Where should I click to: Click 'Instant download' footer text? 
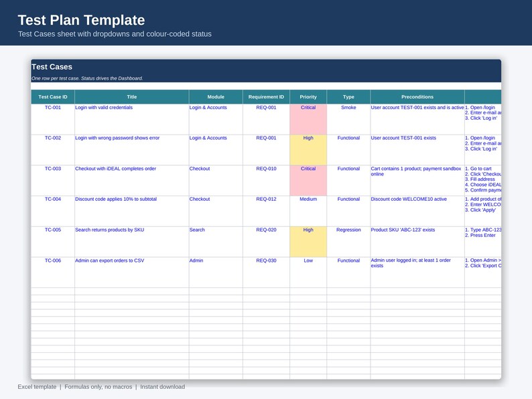tap(163, 387)
